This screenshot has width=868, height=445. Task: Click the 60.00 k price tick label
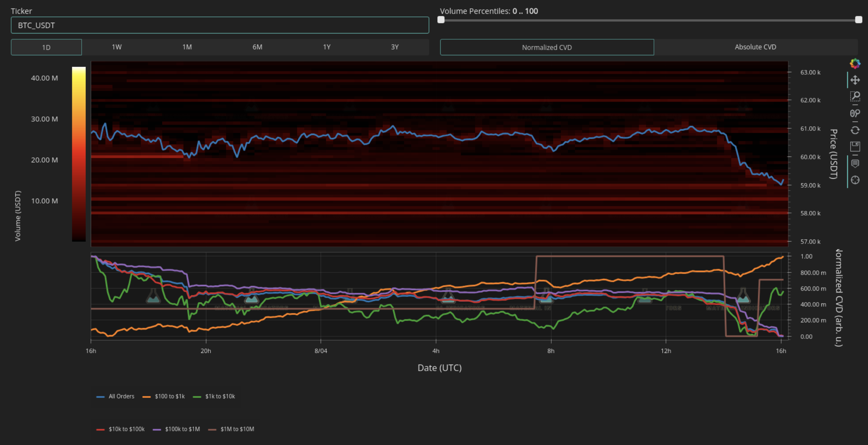pyautogui.click(x=810, y=157)
